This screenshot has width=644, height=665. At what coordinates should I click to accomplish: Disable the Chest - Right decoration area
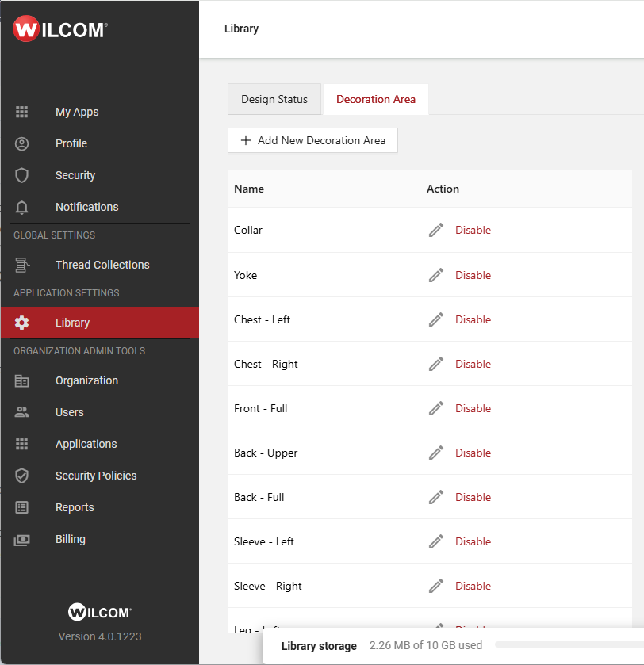click(x=473, y=364)
